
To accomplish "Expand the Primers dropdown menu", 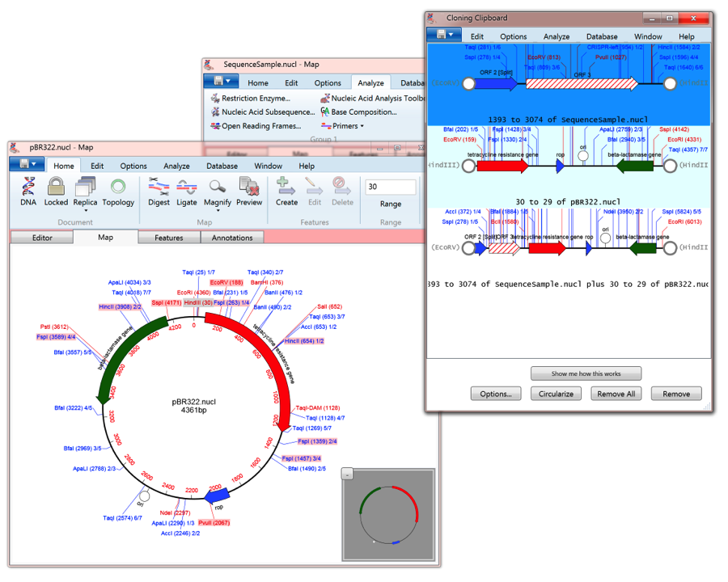I will [343, 126].
